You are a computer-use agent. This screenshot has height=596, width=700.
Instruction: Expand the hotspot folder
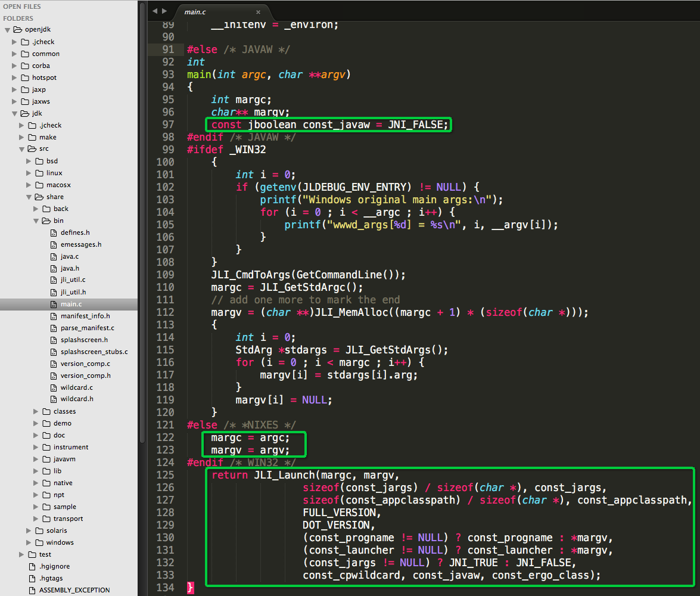(x=14, y=77)
